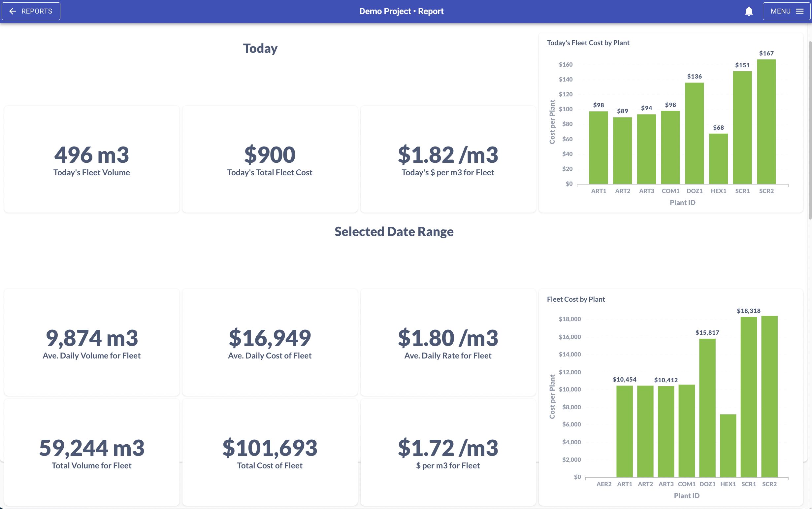Viewport: 812px width, 509px height.
Task: Click the ART3 bar labeled $10,412
Action: click(x=666, y=431)
